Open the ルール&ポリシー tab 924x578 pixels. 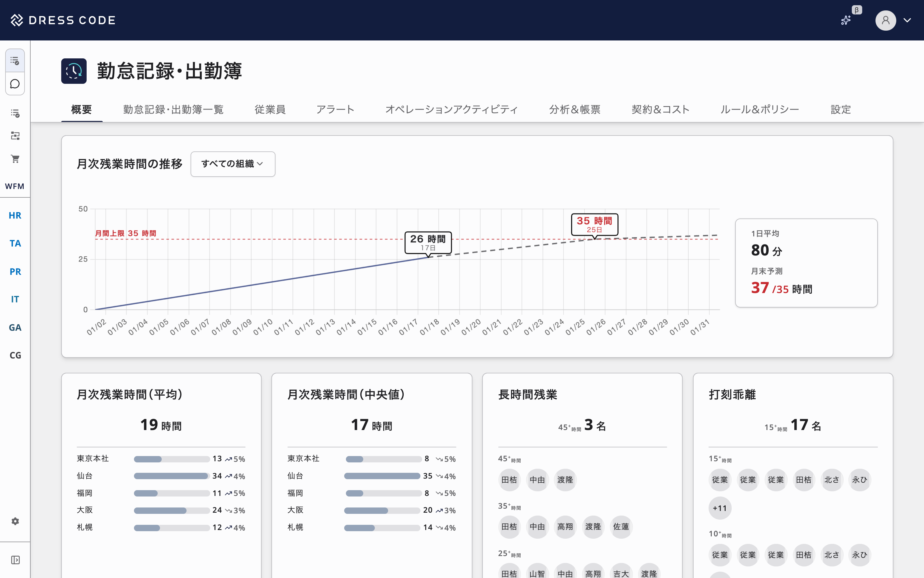[x=760, y=110]
